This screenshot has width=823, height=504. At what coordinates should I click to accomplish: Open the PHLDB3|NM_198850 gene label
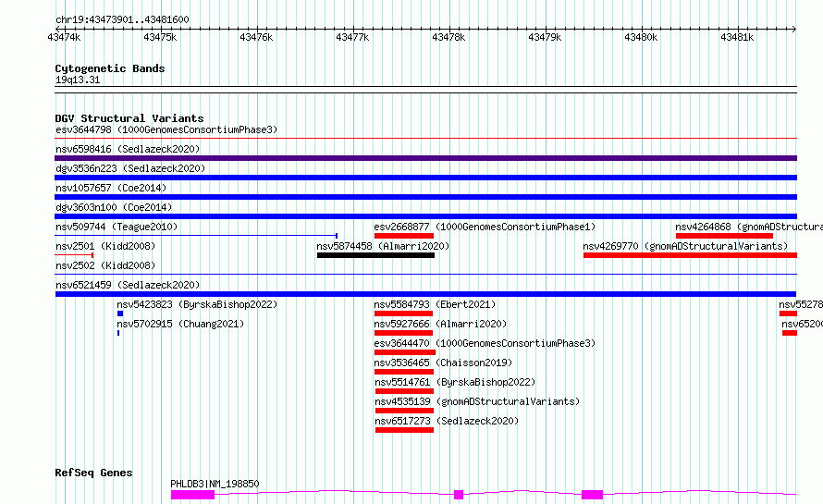coord(215,484)
